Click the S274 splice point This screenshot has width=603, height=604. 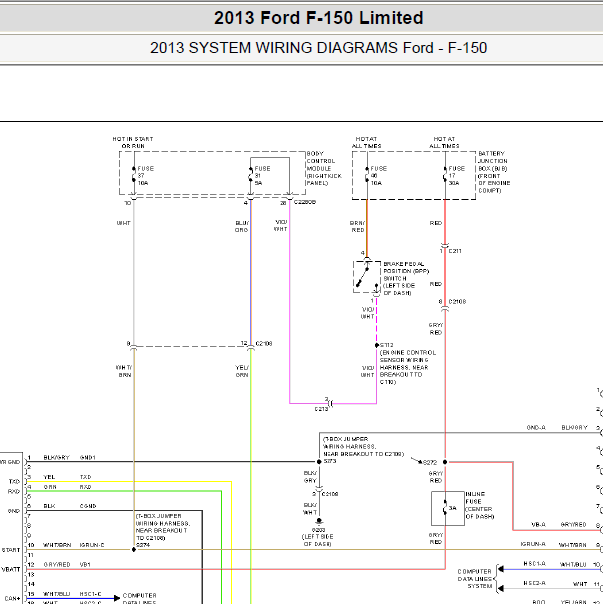134,549
